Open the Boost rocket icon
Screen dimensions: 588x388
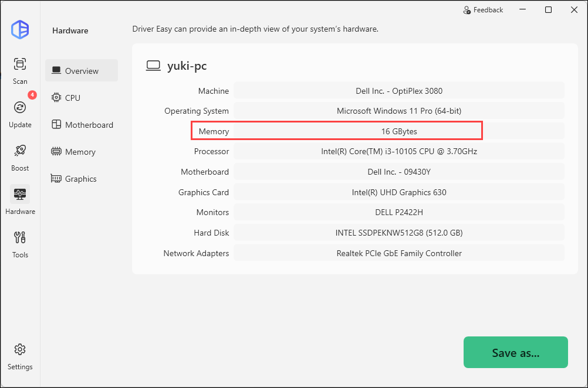coord(20,151)
